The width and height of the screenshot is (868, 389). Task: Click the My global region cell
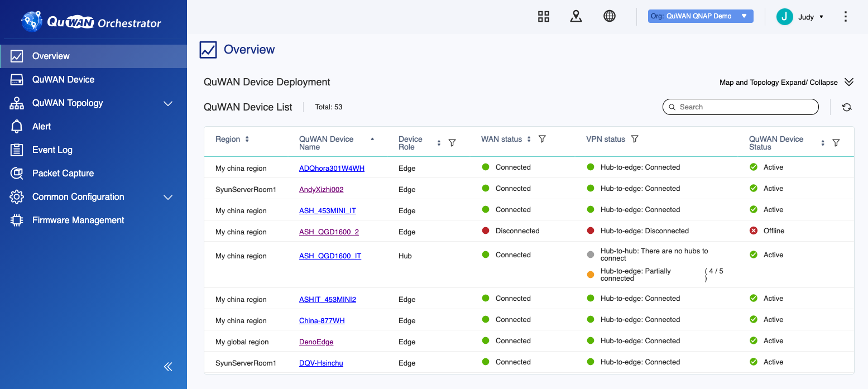click(242, 342)
